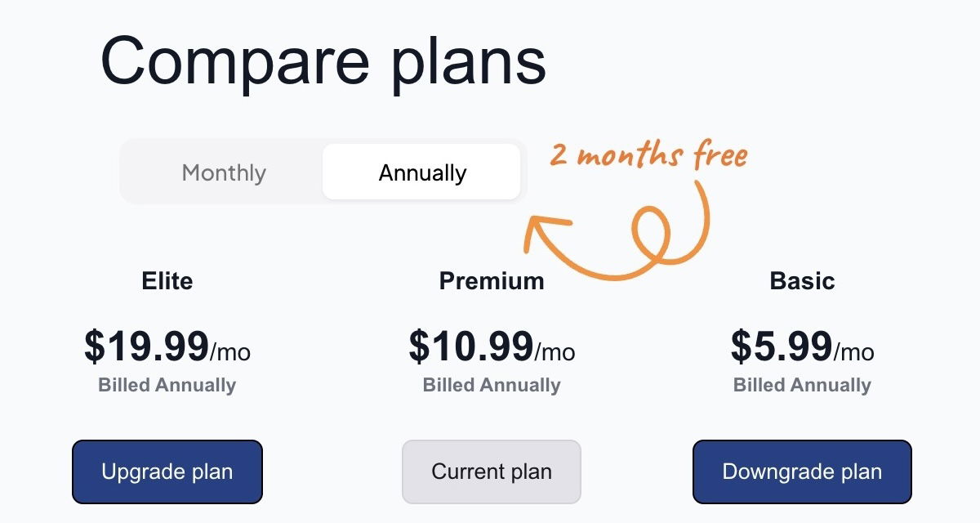Click 'Billed Annually' under the Elite price
Screen dimensions: 980x523
tap(167, 386)
